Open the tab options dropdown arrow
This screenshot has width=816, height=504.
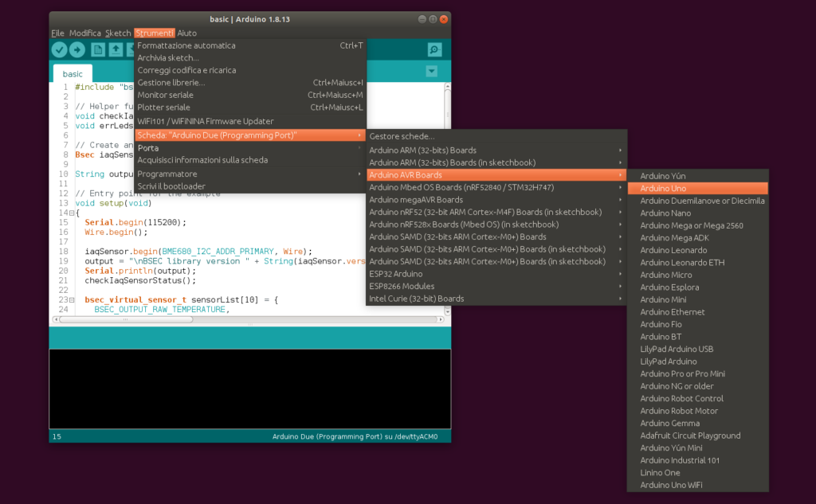tap(431, 71)
